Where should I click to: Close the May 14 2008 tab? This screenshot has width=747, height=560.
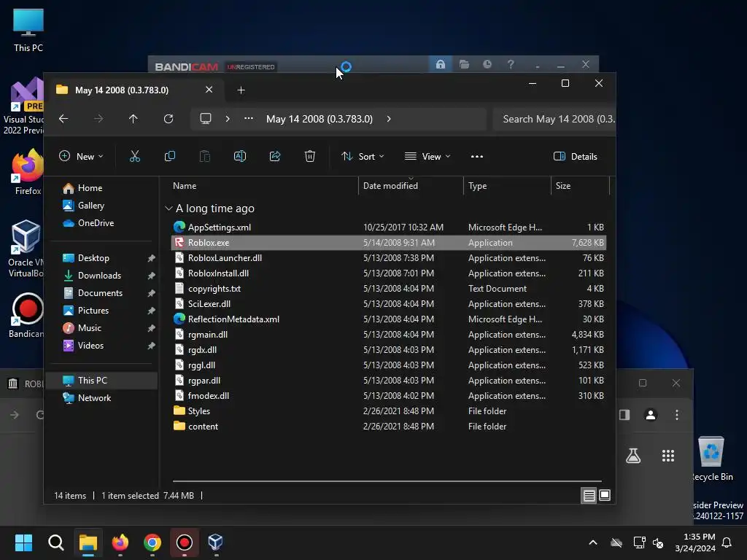pyautogui.click(x=209, y=90)
